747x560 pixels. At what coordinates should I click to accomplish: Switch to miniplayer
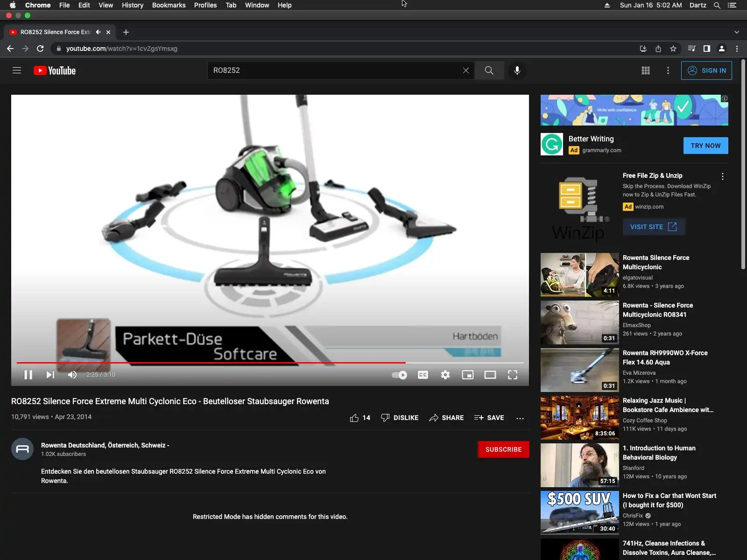[x=468, y=375]
